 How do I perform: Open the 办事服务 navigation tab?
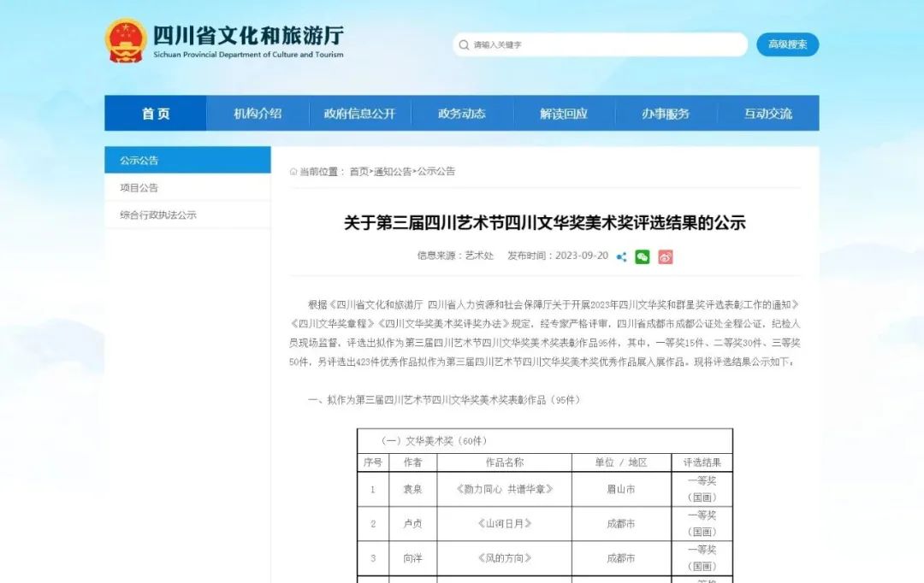(x=666, y=113)
